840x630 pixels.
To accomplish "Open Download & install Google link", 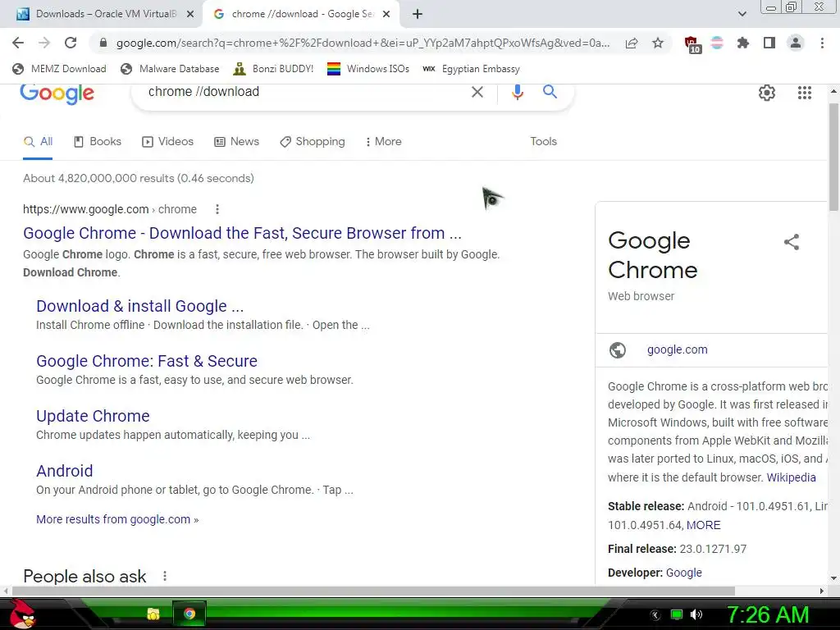I will point(139,306).
